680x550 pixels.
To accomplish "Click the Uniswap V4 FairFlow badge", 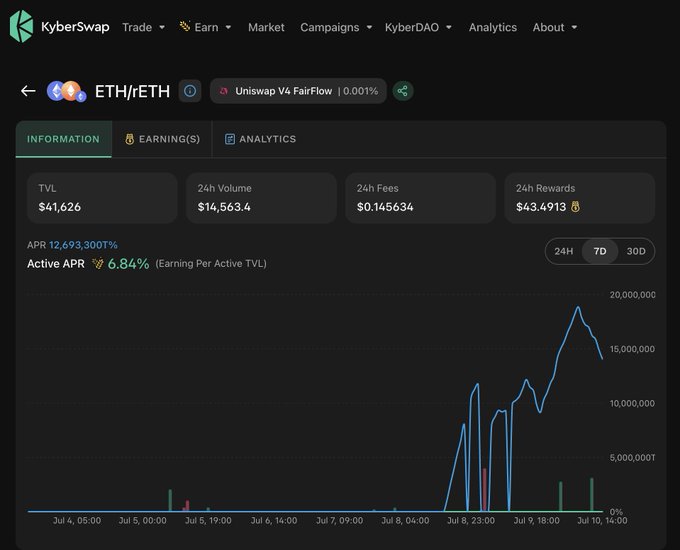I will coord(298,91).
